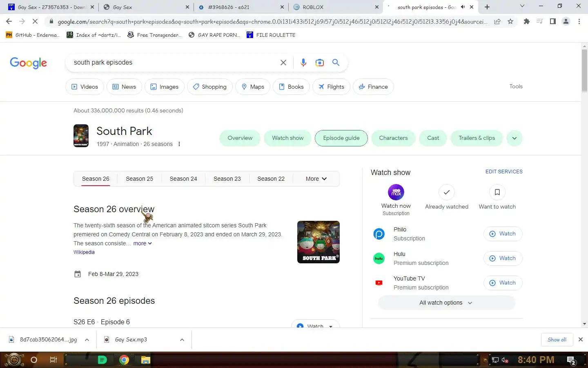Screen dimensions: 588x368
Task: Select the Watch show chip
Action: click(288, 138)
